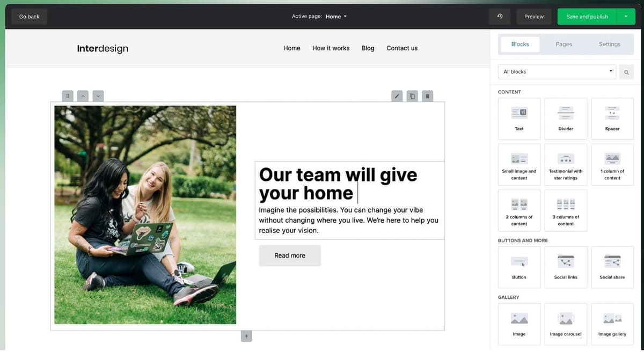Move the block down with arrow icon
The width and height of the screenshot is (644, 352).
[x=98, y=96]
